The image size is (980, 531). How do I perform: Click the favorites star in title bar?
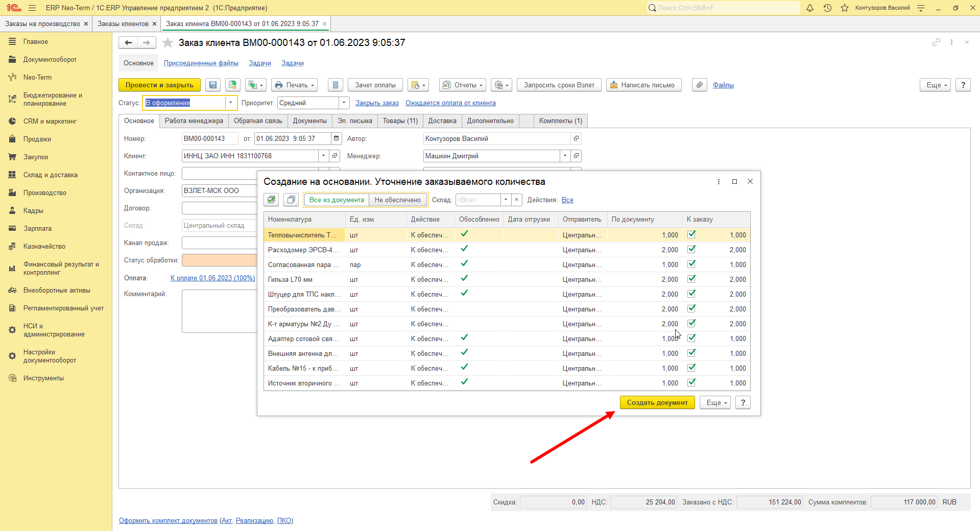[845, 8]
